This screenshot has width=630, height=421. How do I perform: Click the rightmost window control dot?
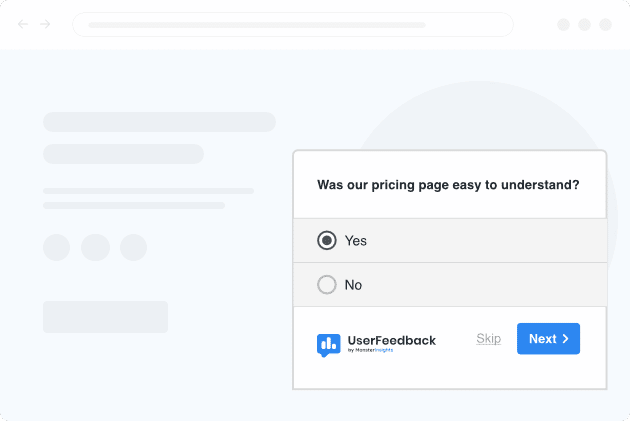click(x=605, y=24)
